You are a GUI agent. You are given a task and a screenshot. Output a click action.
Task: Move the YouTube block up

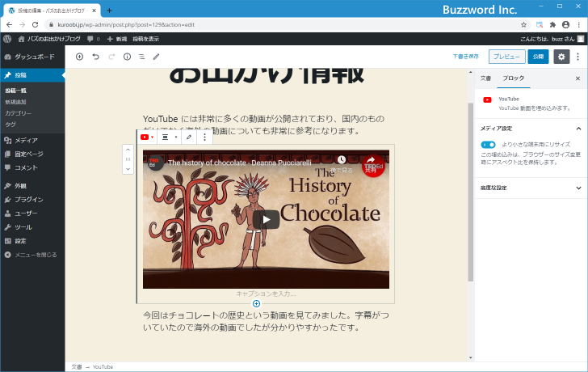click(x=128, y=150)
